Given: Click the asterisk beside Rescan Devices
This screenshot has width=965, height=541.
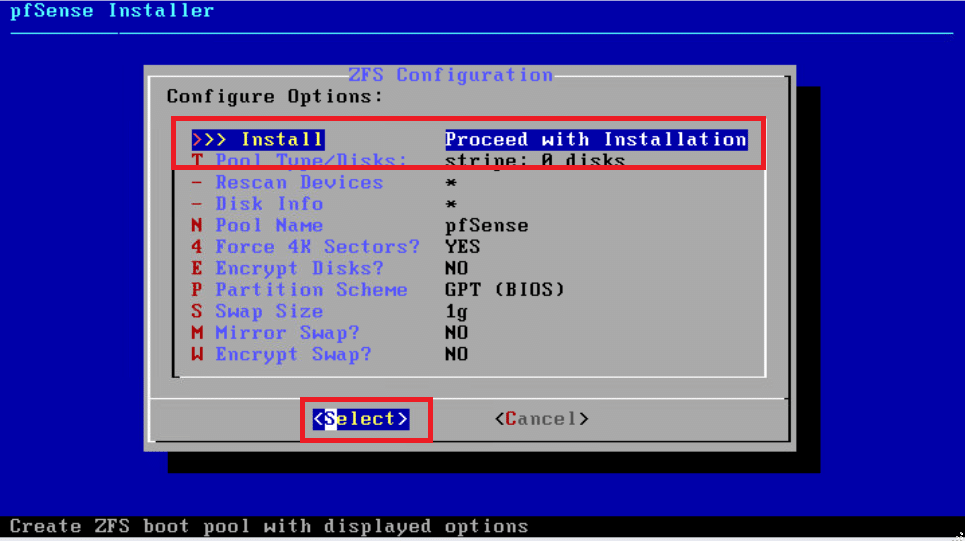Looking at the screenshot, I should (x=451, y=183).
